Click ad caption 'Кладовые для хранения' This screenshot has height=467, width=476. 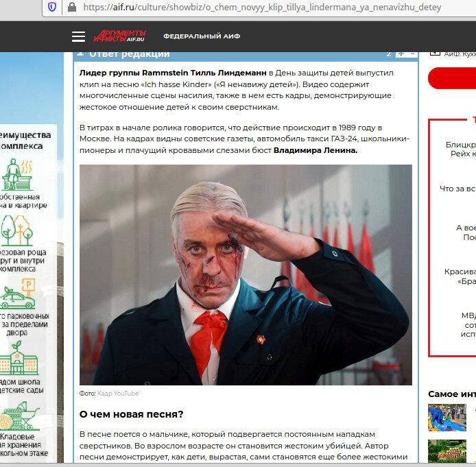pos(23,445)
